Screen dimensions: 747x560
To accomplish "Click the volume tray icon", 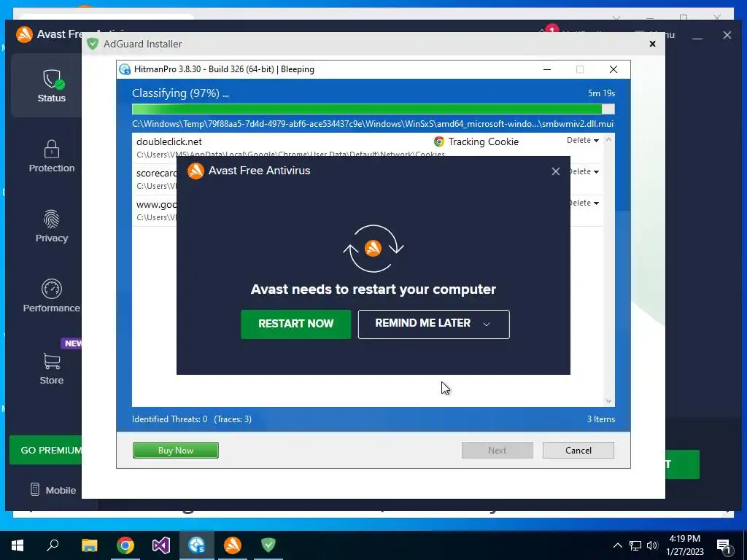I will (x=652, y=545).
